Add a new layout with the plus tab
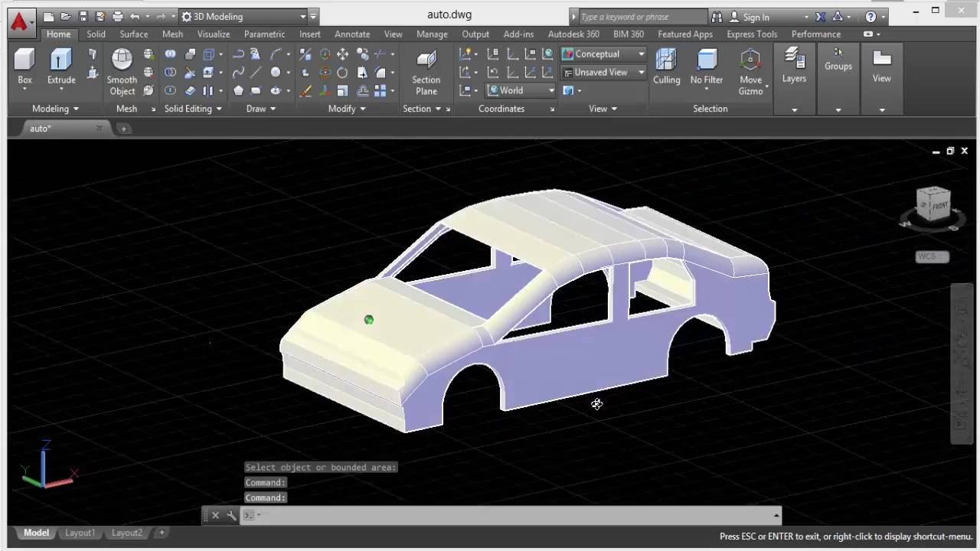 (162, 533)
